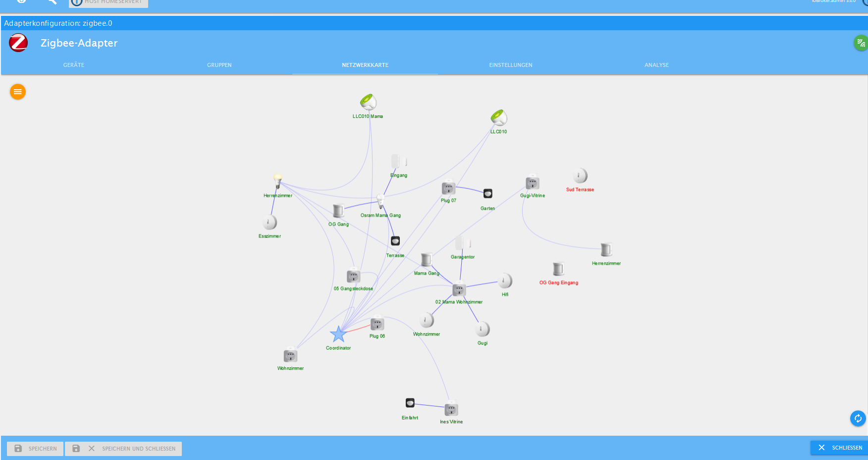Click the OG Gang Eingang sensor node
The width and height of the screenshot is (868, 460).
[x=558, y=269]
